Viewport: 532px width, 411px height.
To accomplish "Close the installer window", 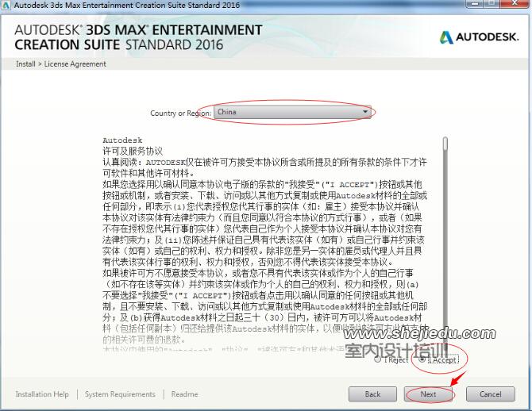I will tap(514, 3).
